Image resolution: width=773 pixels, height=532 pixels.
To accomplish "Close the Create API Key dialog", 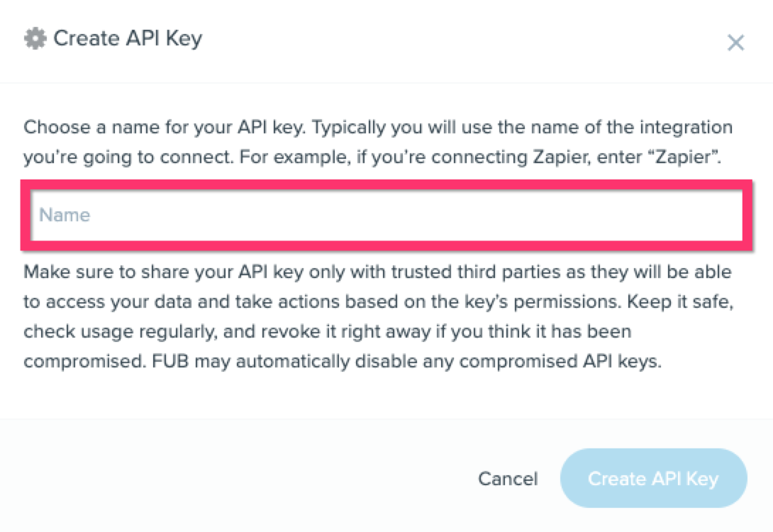I will 735,43.
